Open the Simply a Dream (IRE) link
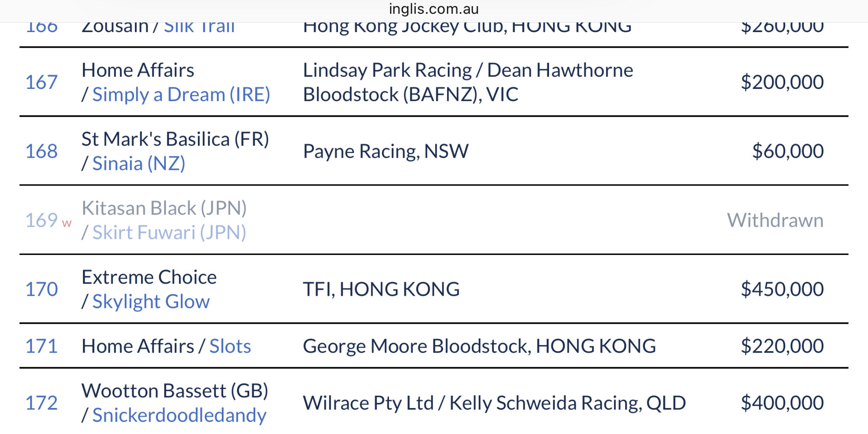 (181, 95)
